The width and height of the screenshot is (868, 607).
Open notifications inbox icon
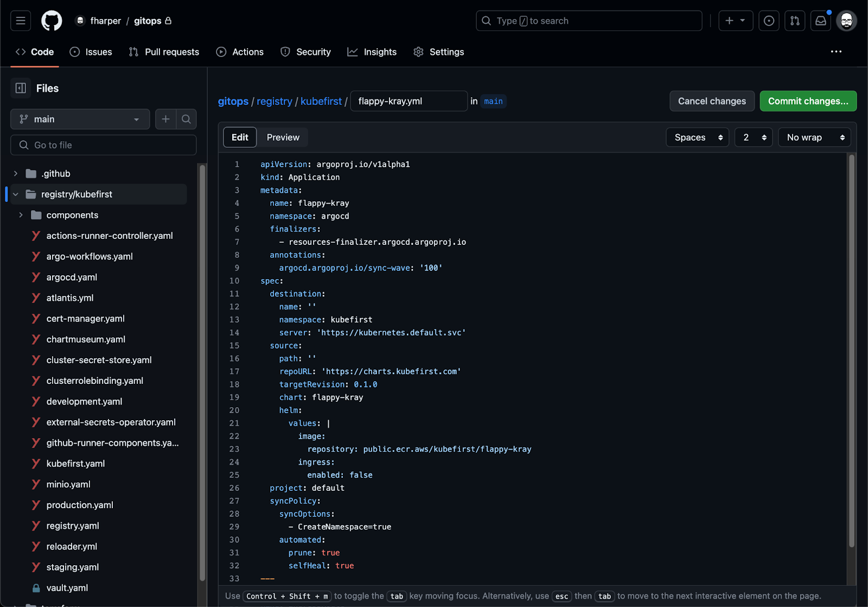pos(821,21)
